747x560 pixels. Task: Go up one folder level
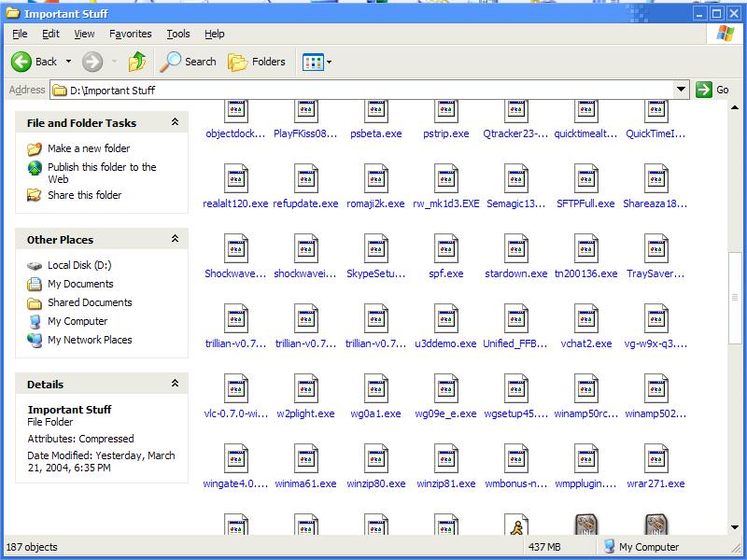tap(137, 62)
